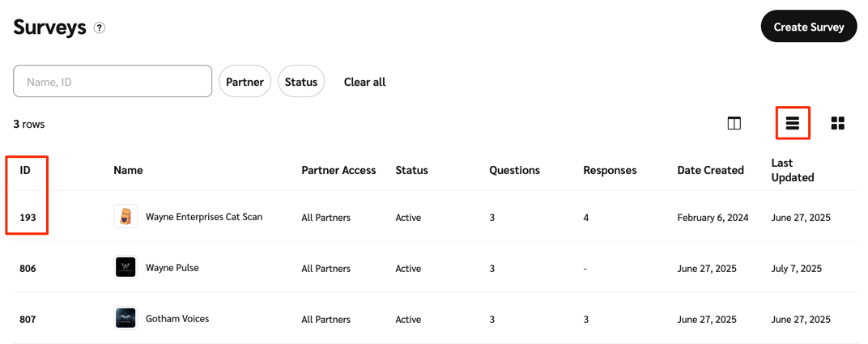Switch to grid view icon
868x344 pixels.
[x=837, y=123]
